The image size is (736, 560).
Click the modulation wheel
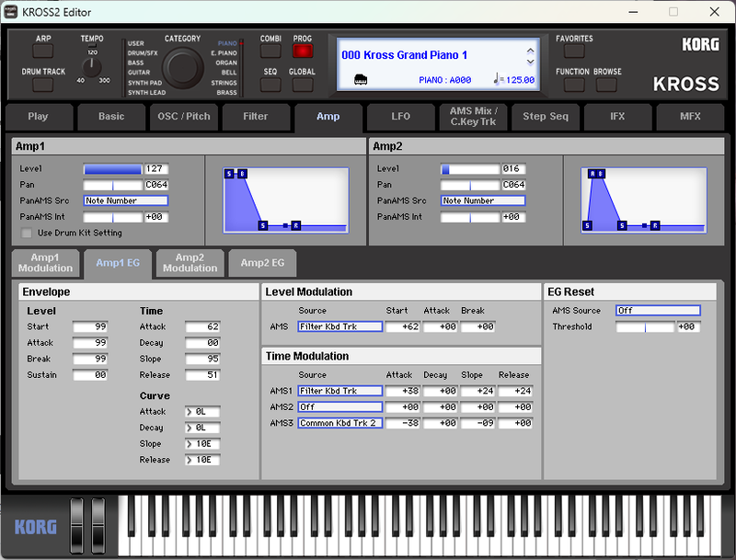[x=98, y=526]
